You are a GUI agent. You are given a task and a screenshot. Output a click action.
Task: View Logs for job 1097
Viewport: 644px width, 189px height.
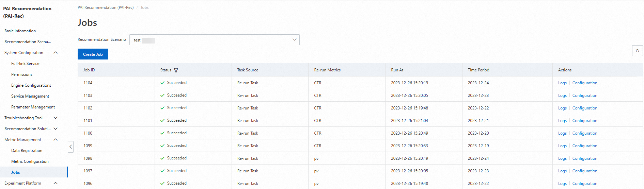[562, 171]
